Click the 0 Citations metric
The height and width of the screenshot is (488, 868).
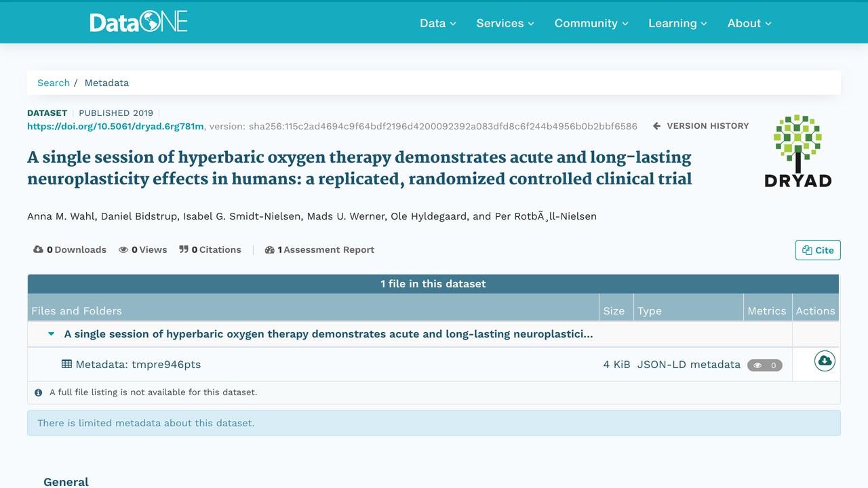point(210,249)
